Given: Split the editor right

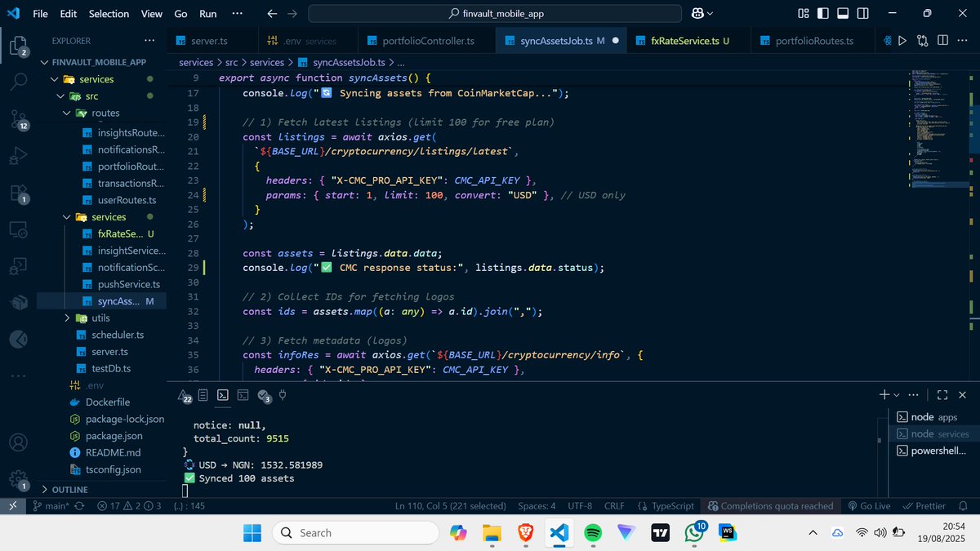Looking at the screenshot, I should coord(943,40).
